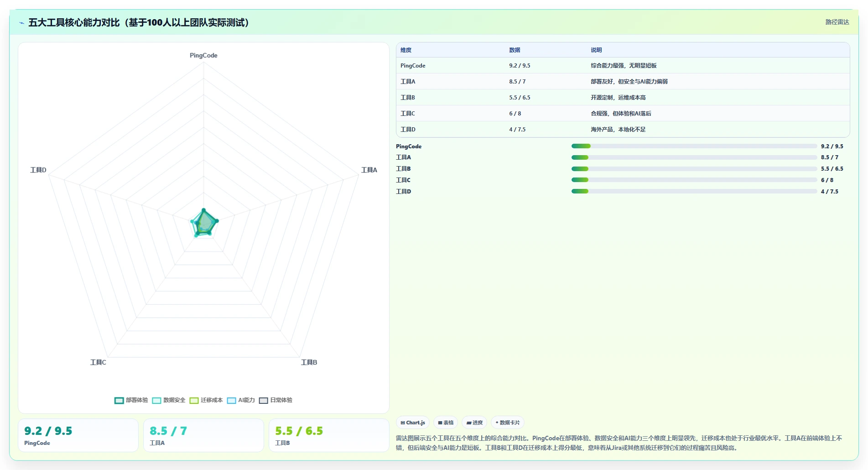Click the 工具C axis label on radar
Image resolution: width=868 pixels, height=470 pixels.
(x=98, y=362)
